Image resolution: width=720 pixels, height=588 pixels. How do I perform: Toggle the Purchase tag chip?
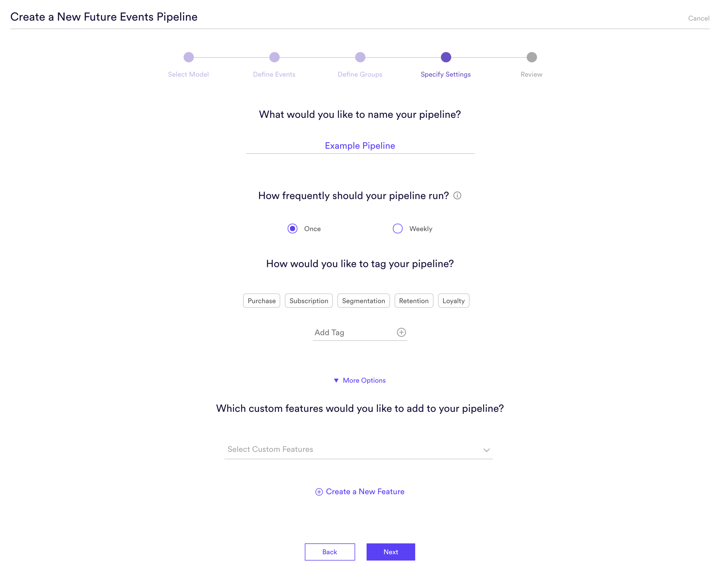click(261, 301)
